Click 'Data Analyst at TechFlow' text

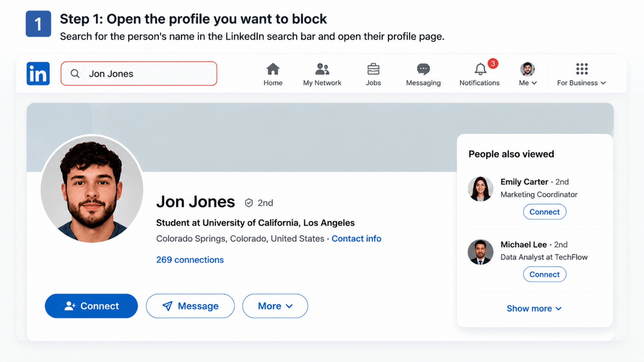[544, 257]
